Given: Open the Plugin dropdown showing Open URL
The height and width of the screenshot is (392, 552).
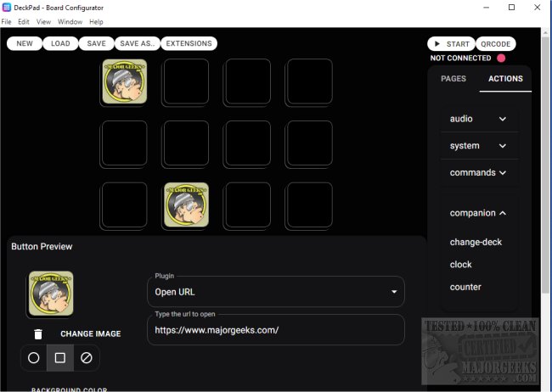Looking at the screenshot, I should click(276, 292).
